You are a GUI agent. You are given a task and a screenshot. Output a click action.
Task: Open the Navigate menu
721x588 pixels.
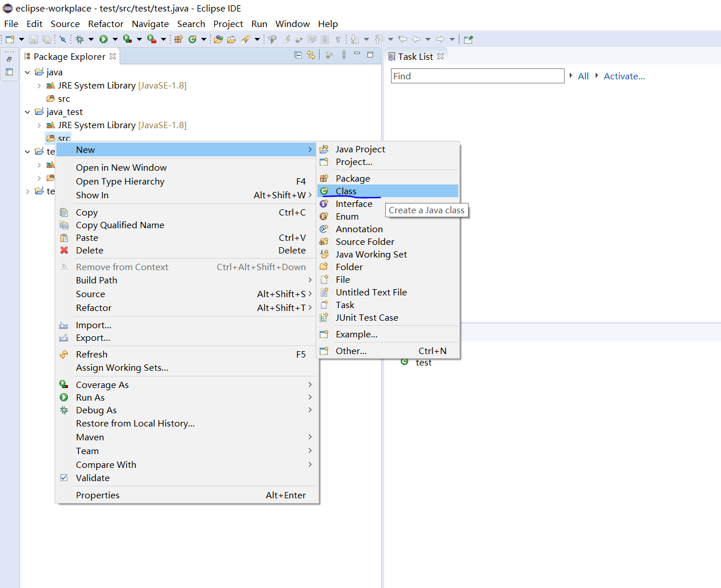click(150, 24)
